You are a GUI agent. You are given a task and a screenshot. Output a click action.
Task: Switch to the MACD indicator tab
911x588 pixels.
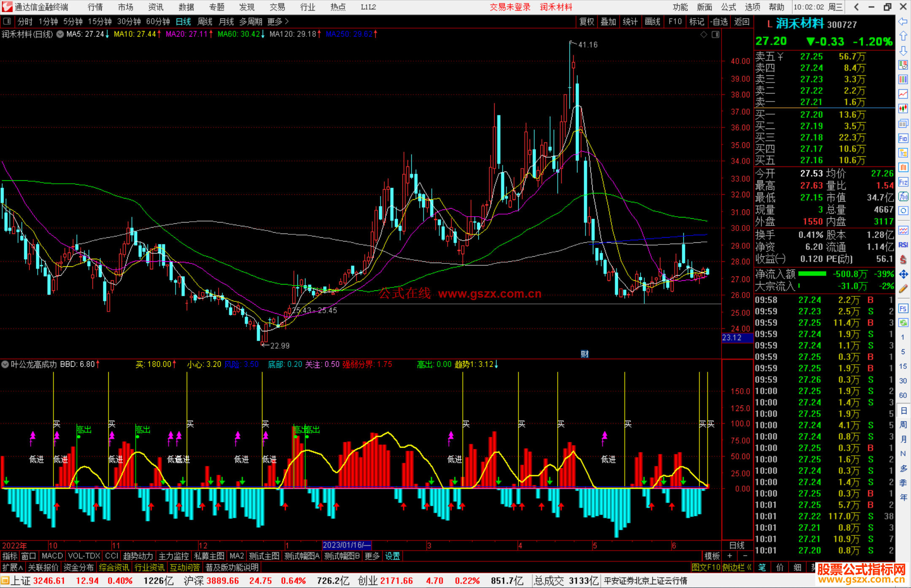pyautogui.click(x=52, y=556)
